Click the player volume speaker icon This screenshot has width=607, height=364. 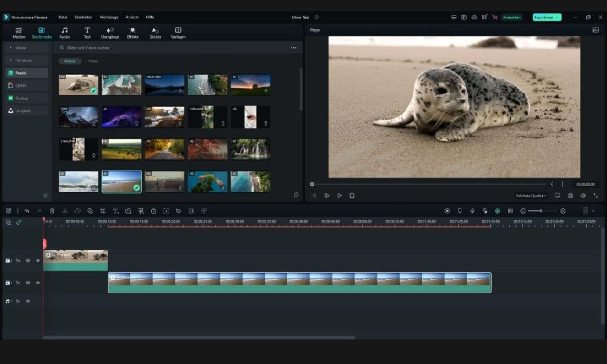point(583,195)
